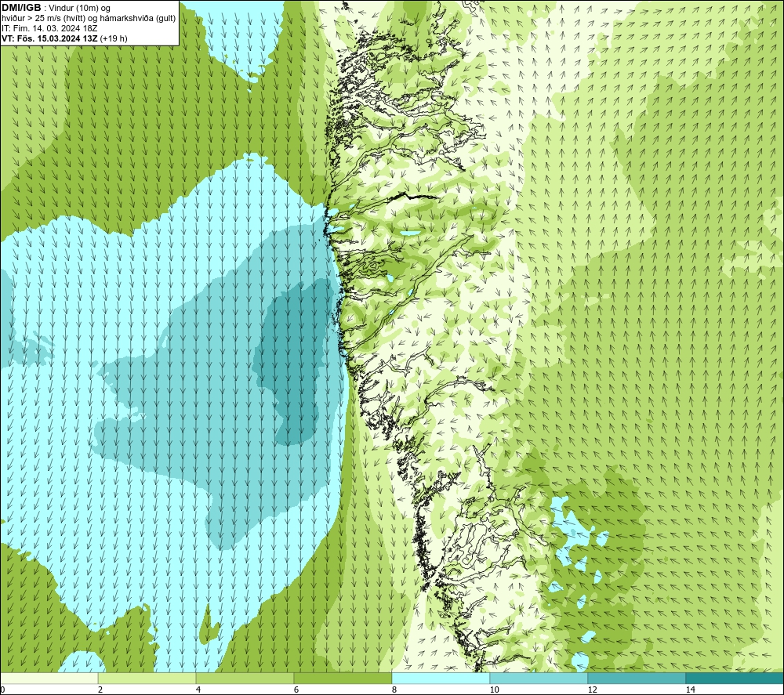Click the '0' label on the wind scale
Viewport: 784px width, 695px height.
(2, 690)
